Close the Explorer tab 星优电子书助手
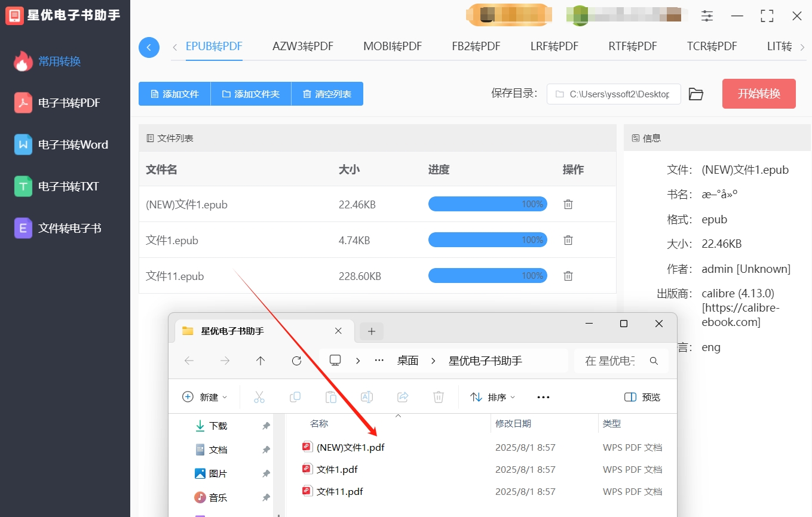The width and height of the screenshot is (812, 517). click(x=338, y=331)
